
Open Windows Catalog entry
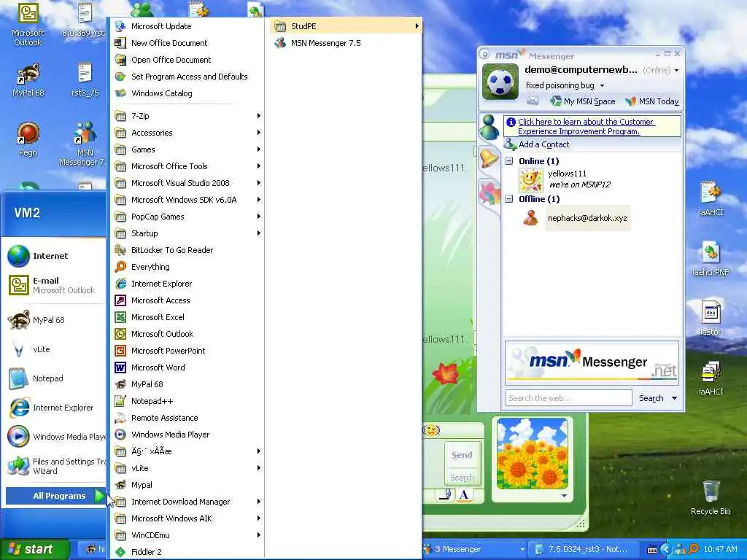point(187,93)
